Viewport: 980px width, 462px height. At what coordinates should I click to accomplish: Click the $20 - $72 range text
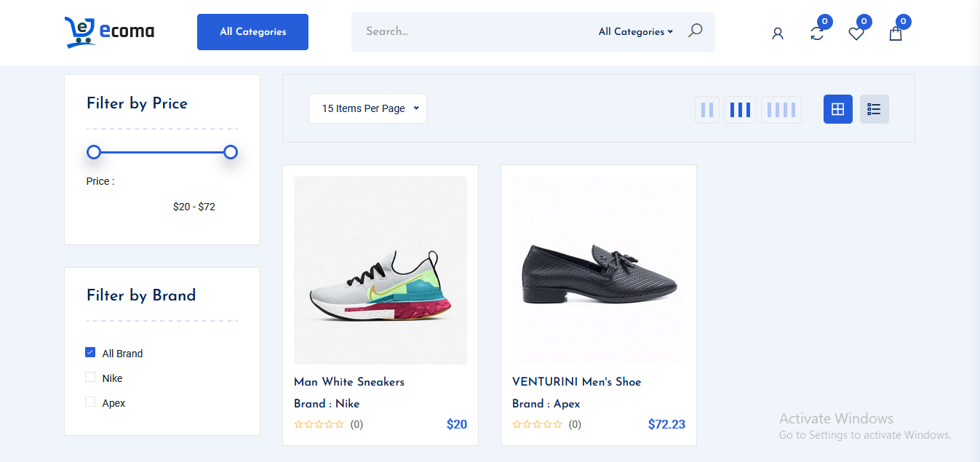[x=194, y=207]
